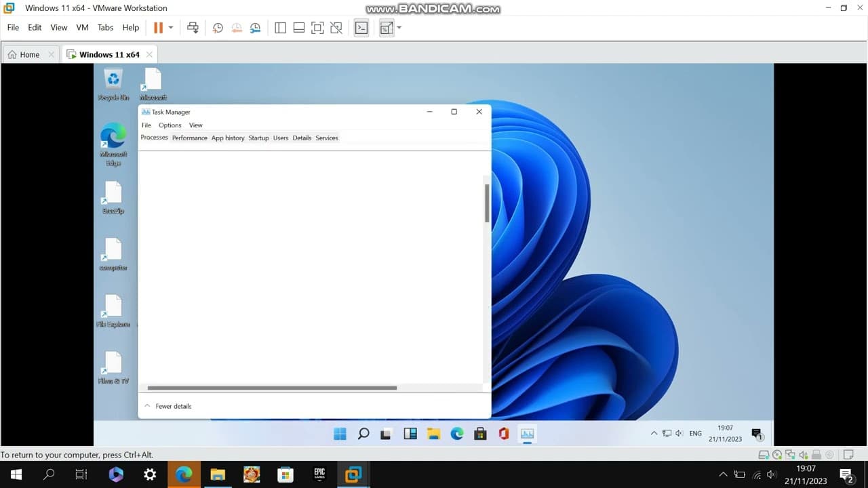Pause the virtual machine with the orange button
The height and width of the screenshot is (488, 868).
[x=158, y=28]
